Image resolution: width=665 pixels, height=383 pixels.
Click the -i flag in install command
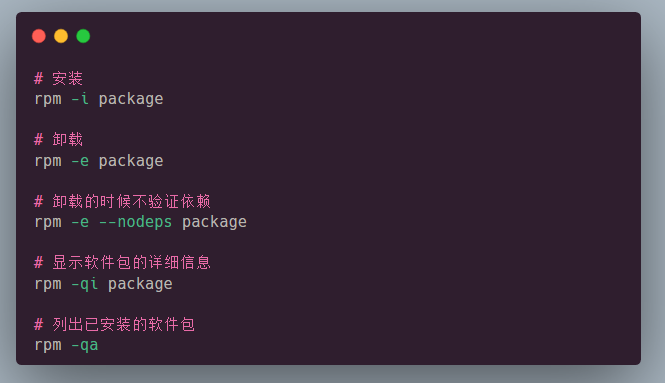click(80, 99)
